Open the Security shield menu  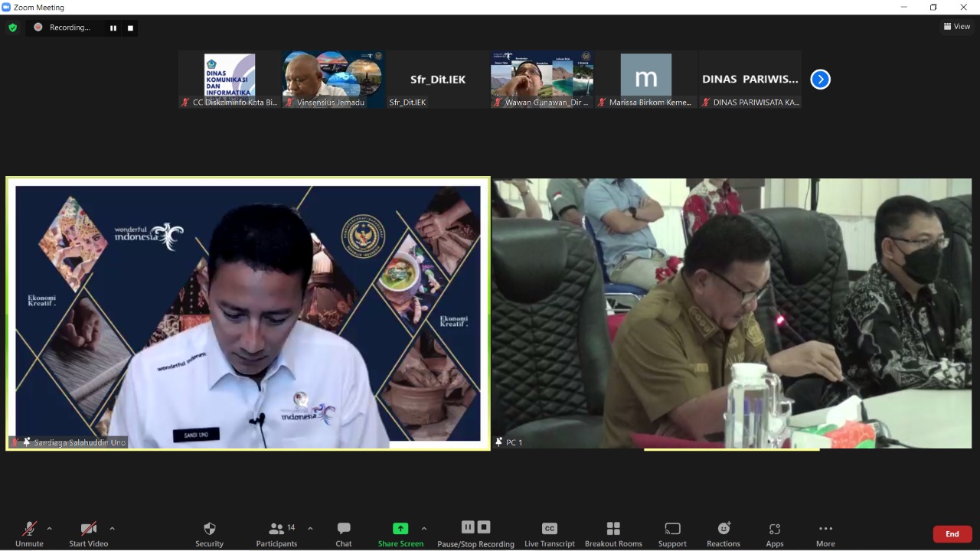tap(209, 533)
